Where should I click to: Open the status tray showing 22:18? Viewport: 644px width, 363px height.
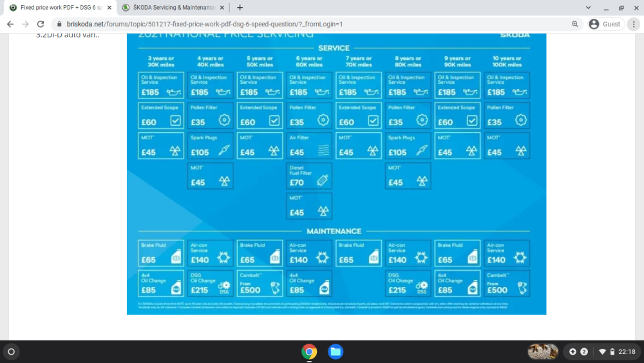[x=617, y=351]
